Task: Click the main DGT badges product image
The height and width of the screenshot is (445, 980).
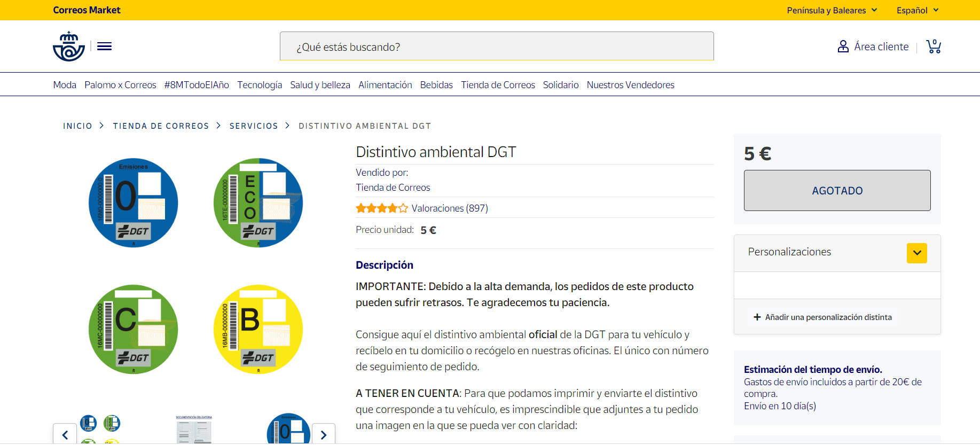Action: click(x=195, y=266)
